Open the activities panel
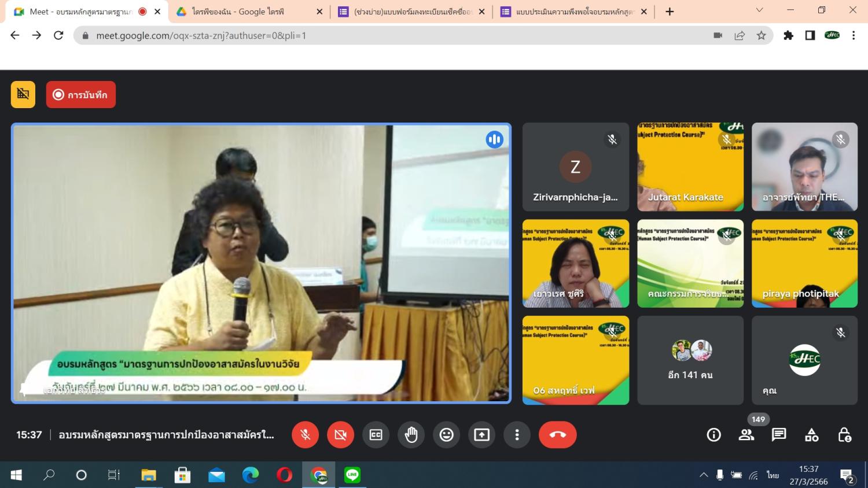Viewport: 868px width, 488px height. 811,435
